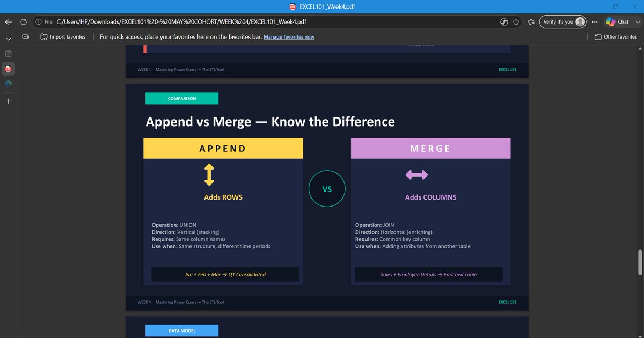Click the address bar URL field
The image size is (644, 338).
pyautogui.click(x=276, y=22)
